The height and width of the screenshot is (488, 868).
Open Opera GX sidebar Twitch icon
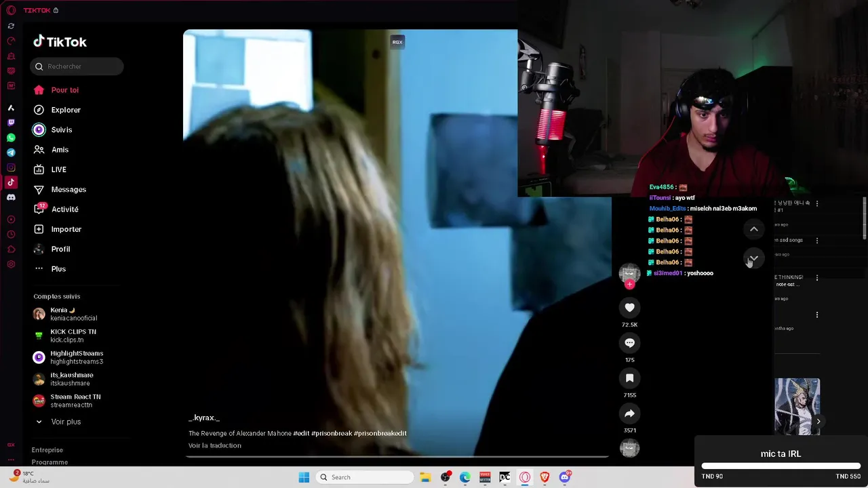point(11,123)
